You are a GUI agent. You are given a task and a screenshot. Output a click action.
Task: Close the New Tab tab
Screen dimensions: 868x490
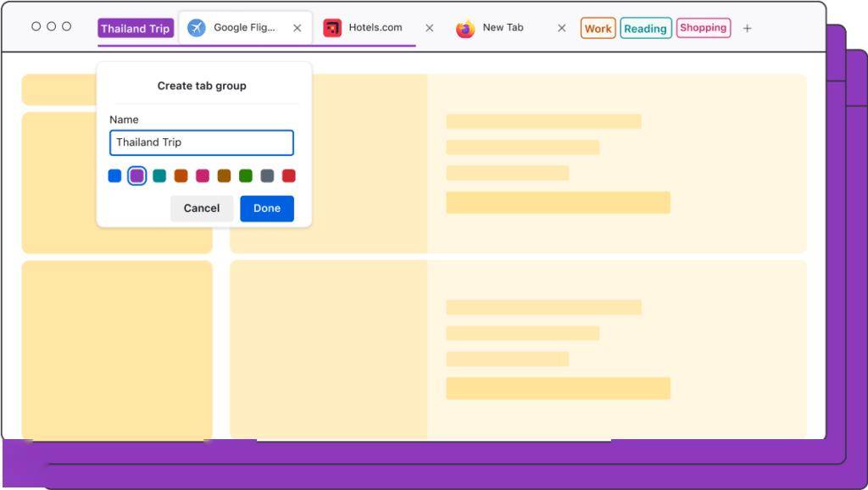562,28
